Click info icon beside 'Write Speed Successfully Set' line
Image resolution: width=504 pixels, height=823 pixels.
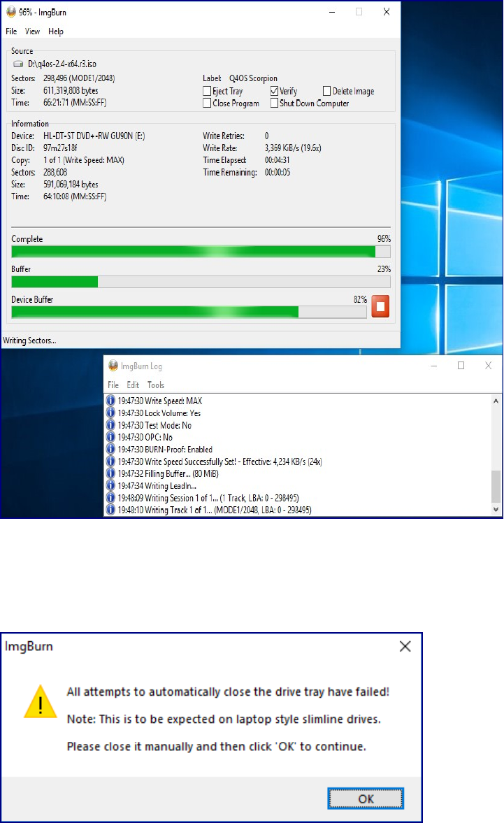pyautogui.click(x=110, y=461)
